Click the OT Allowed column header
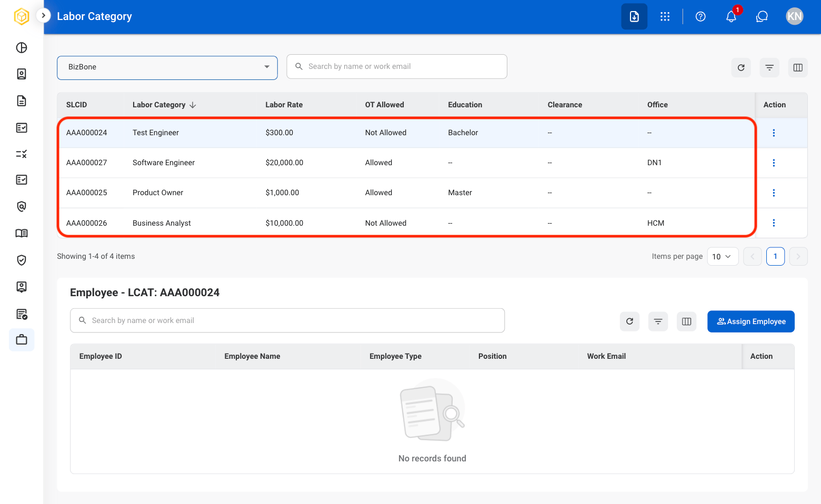 (385, 105)
